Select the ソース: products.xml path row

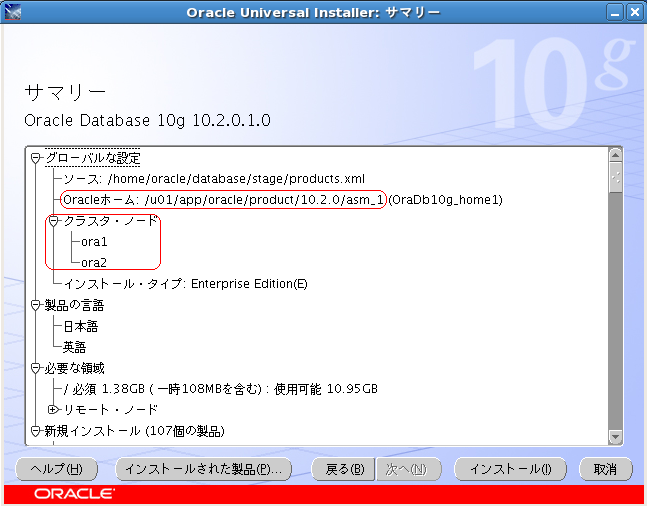(214, 179)
